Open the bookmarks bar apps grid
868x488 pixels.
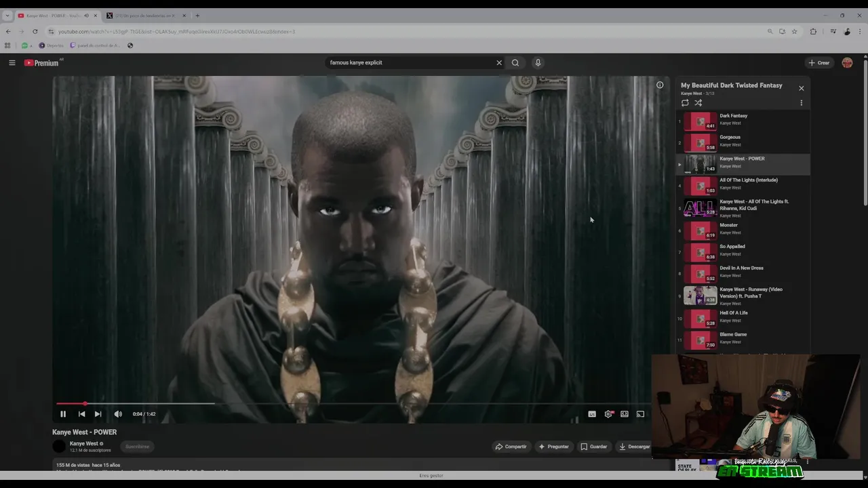(x=7, y=45)
